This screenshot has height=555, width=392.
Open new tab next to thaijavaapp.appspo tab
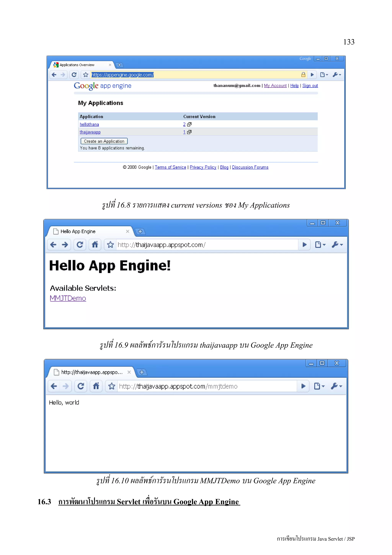(x=142, y=372)
